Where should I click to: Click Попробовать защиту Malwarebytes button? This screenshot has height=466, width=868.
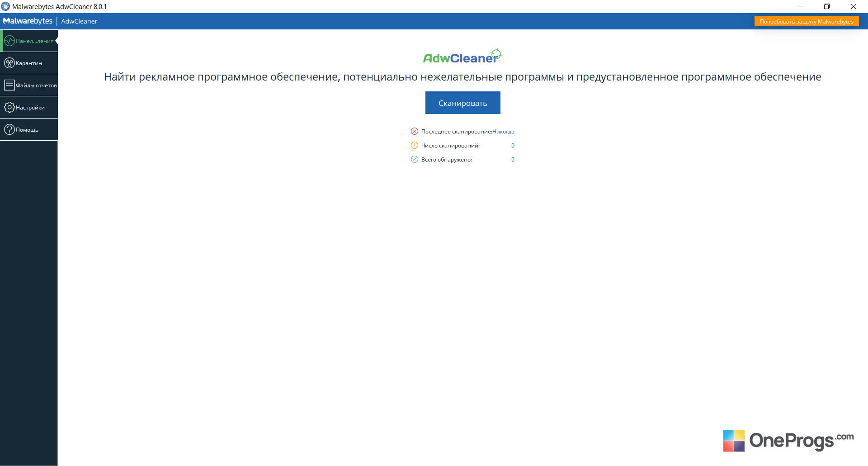(x=807, y=21)
